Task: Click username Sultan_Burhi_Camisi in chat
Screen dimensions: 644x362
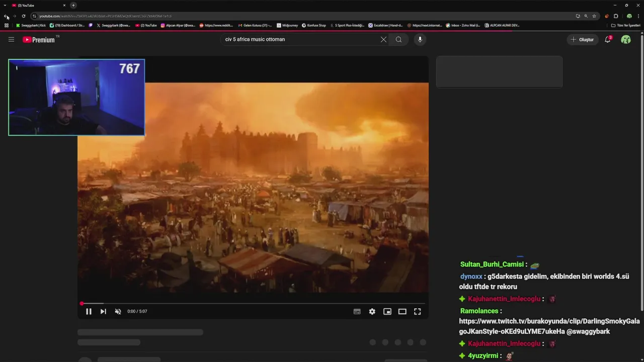Action: click(x=492, y=264)
